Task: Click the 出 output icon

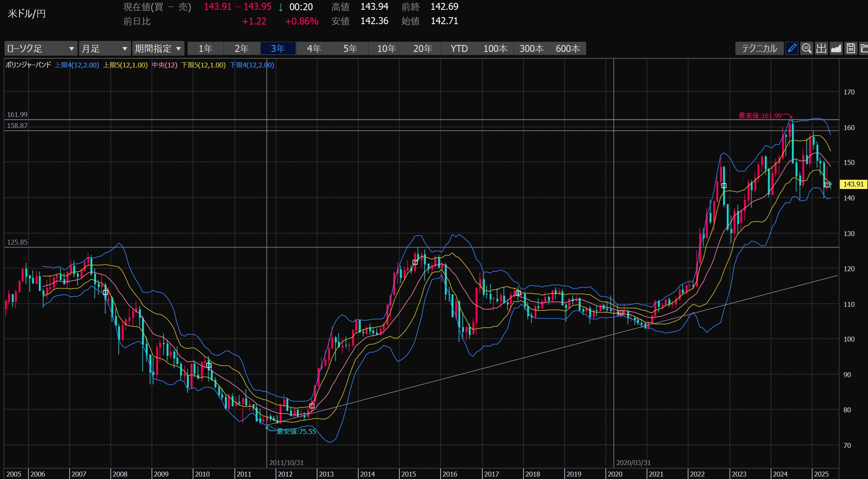Action: 821,48
